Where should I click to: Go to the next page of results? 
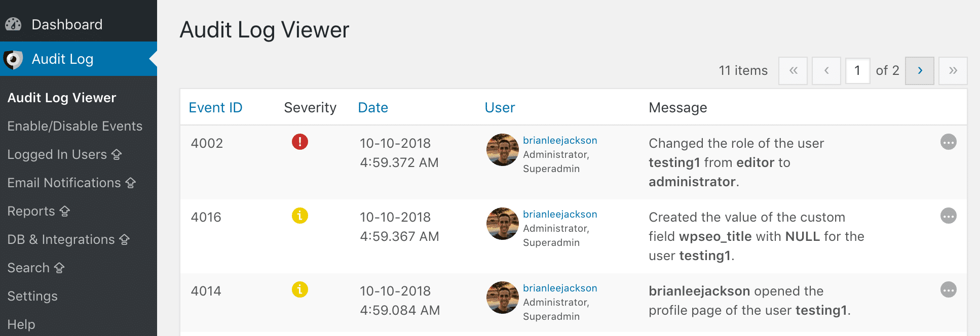pyautogui.click(x=919, y=71)
